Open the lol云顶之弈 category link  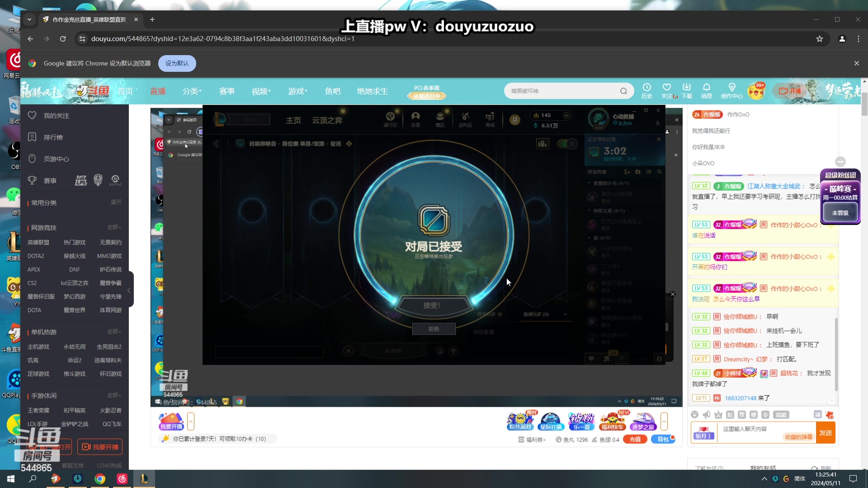[x=74, y=283]
